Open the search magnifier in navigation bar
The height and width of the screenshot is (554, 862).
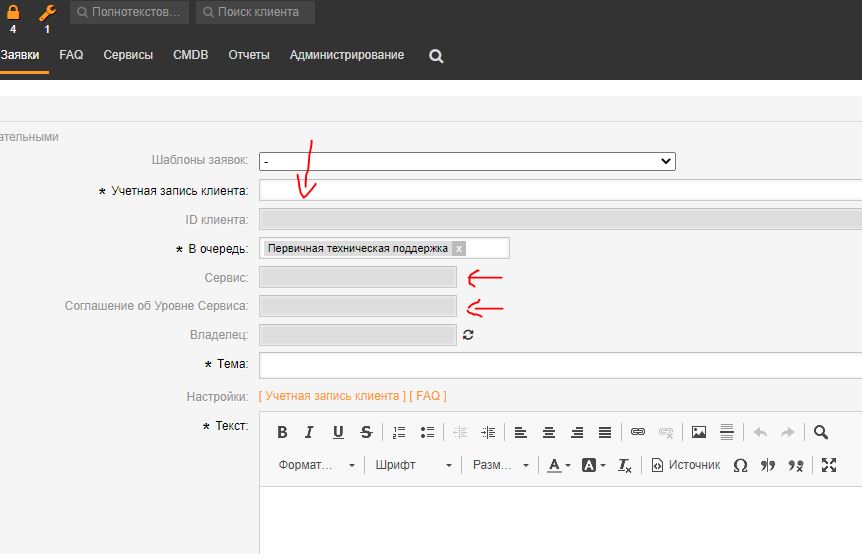(436, 56)
